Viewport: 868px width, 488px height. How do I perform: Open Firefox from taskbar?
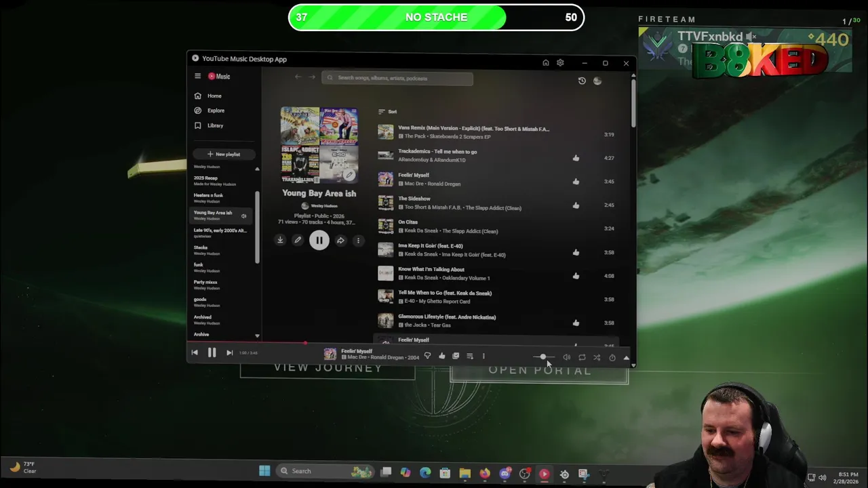tap(485, 472)
